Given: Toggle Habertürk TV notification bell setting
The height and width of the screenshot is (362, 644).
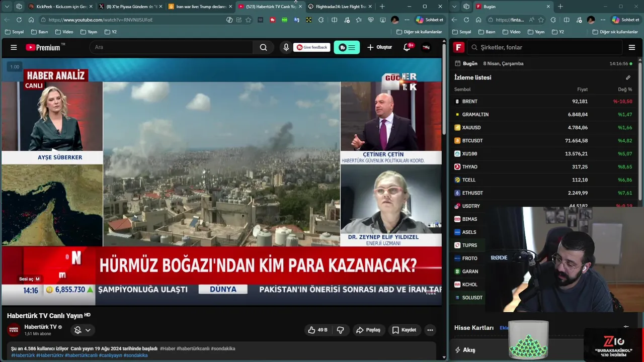Looking at the screenshot, I should 83,330.
